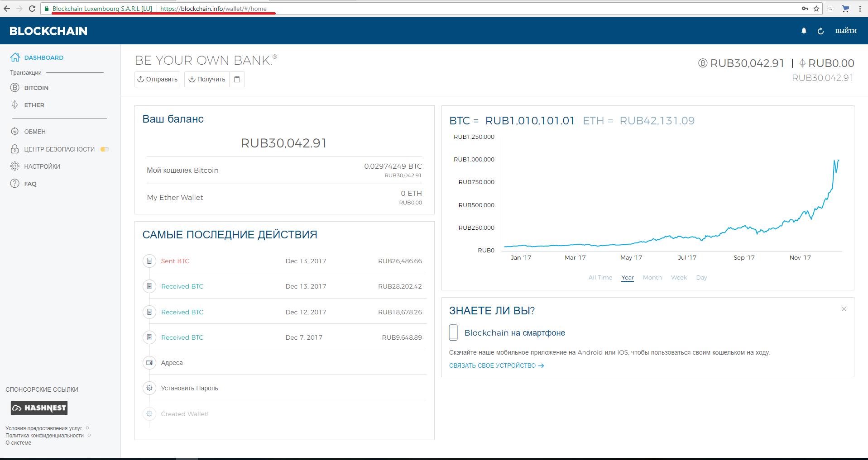
Task: Click СВЯЗАТЬ СВОЕ УСТРОЙСТВО link
Action: point(496,365)
